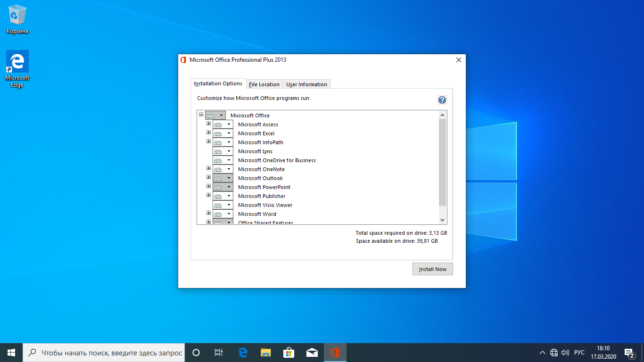
Task: Close the Office setup dialog
Action: 459,60
